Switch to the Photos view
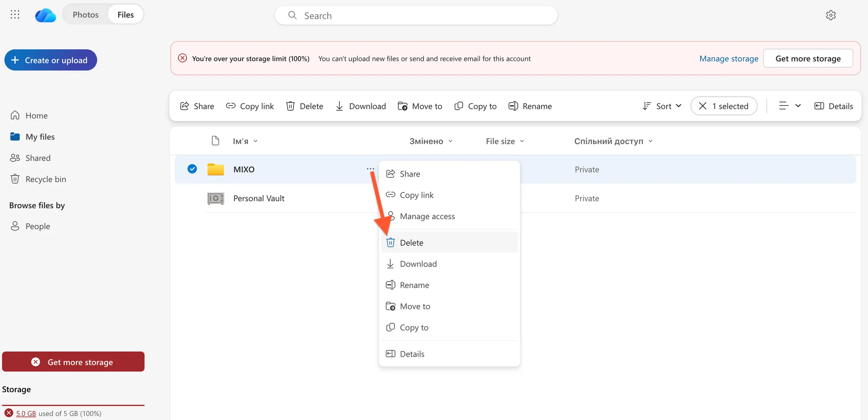Screen dimensions: 868x420 (x=85, y=15)
